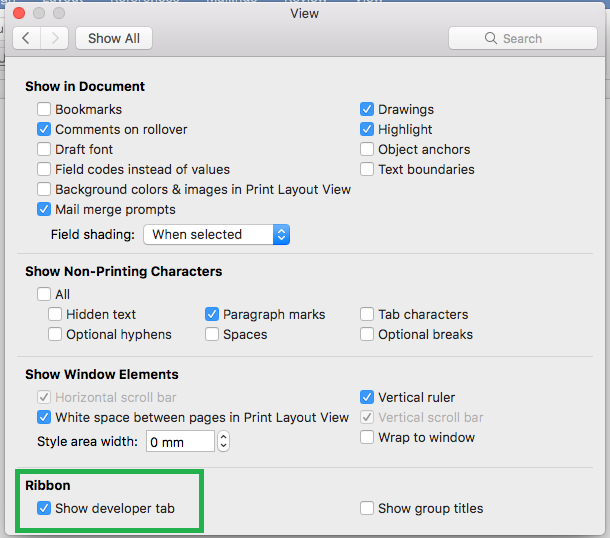
Task: Uncheck the Drawings checkbox
Action: tap(367, 109)
